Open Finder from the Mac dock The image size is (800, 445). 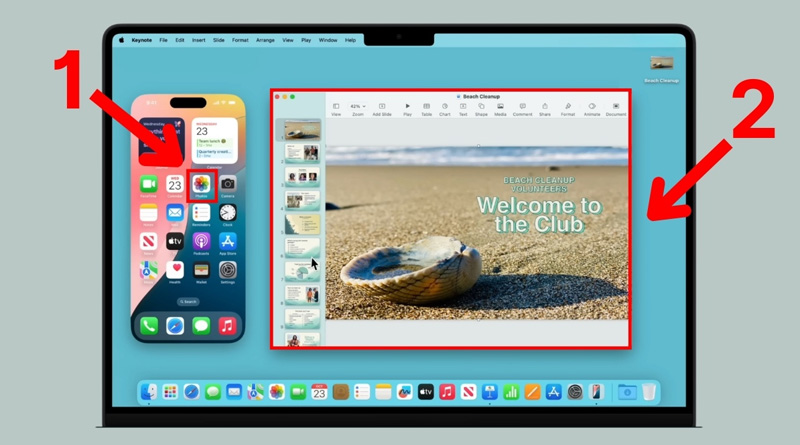[x=148, y=392]
